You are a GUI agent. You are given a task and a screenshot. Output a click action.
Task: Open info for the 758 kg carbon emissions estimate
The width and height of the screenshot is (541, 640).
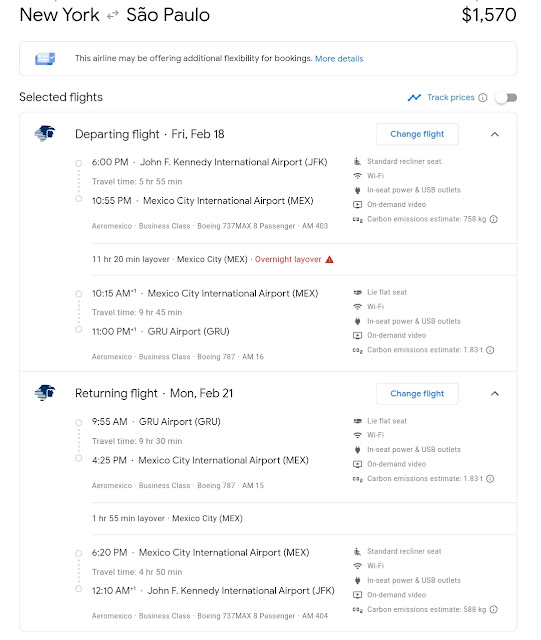pos(494,219)
